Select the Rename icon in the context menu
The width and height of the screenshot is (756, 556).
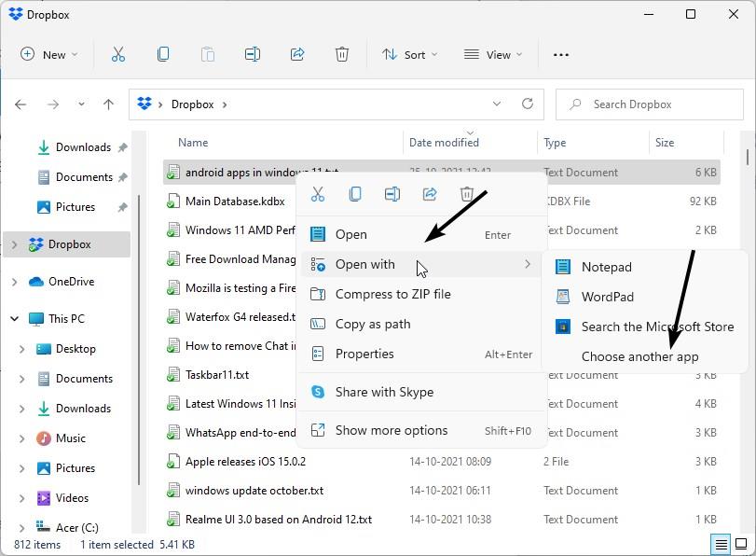tap(392, 193)
